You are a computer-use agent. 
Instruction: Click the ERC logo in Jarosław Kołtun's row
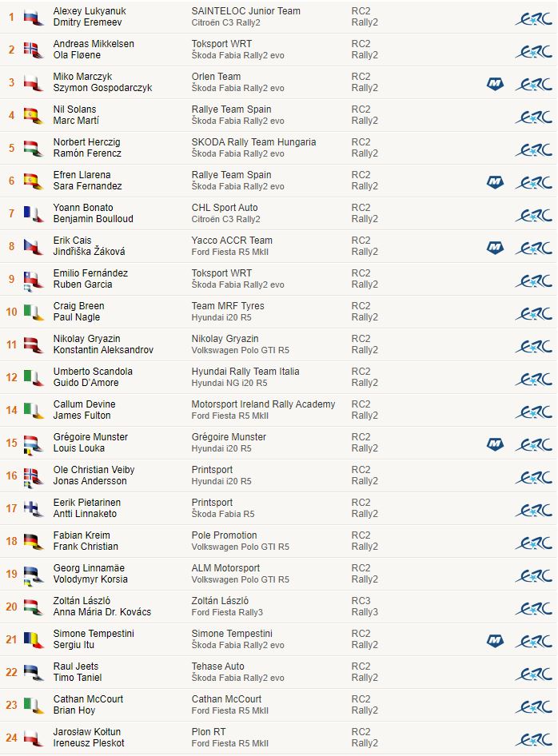pos(533,738)
